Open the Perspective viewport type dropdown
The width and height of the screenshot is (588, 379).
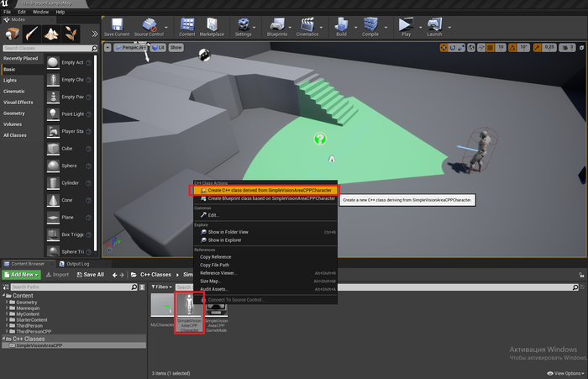point(130,48)
